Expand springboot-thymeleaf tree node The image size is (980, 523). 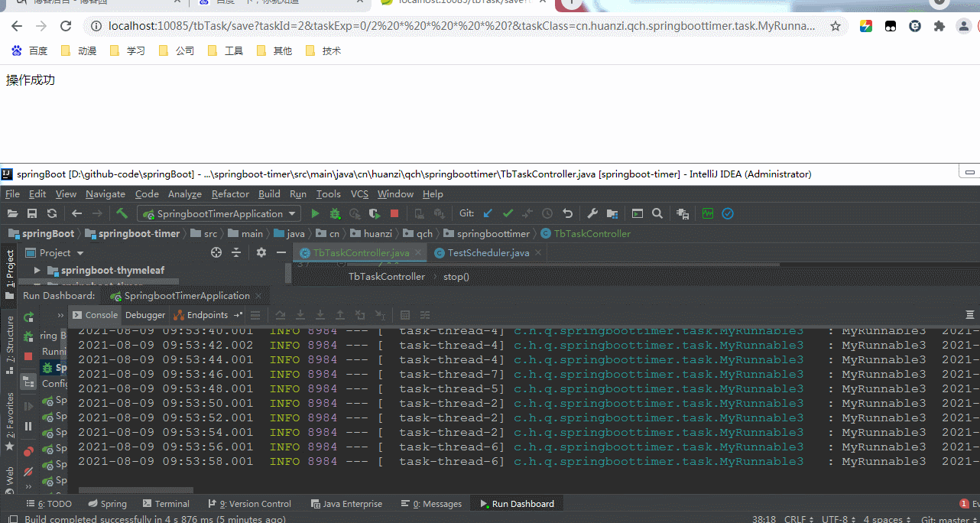point(37,271)
